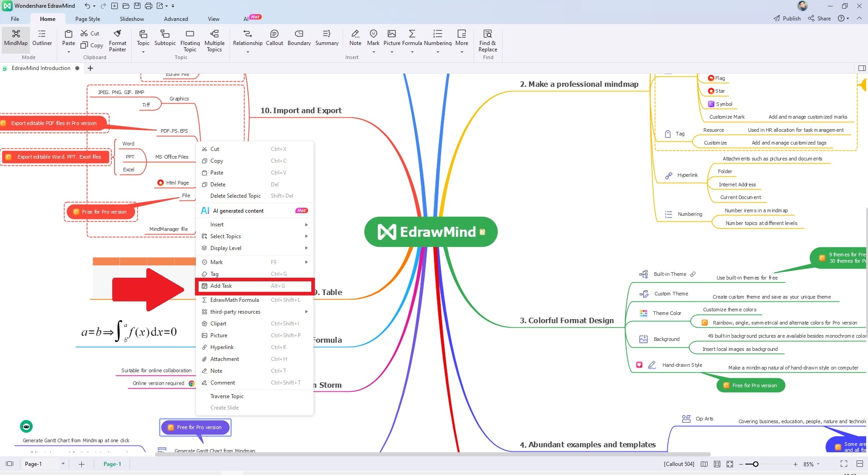Click the horizontal canvas scrollbar
The image size is (868, 475).
433,454
